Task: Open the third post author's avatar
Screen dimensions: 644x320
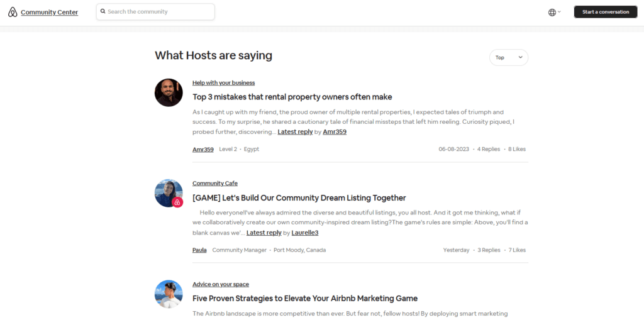Action: click(x=169, y=294)
